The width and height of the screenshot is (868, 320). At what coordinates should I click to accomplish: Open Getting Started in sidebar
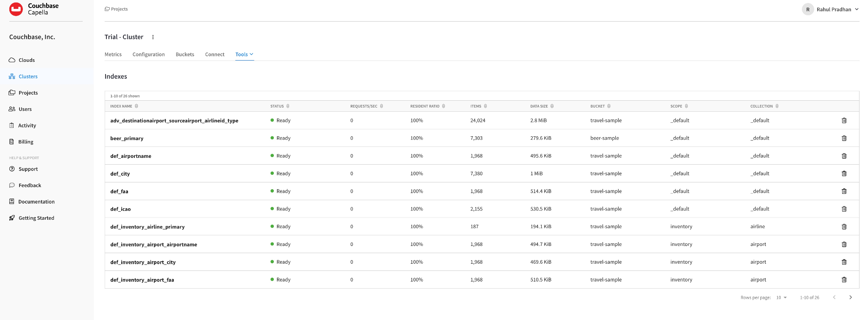click(x=36, y=218)
